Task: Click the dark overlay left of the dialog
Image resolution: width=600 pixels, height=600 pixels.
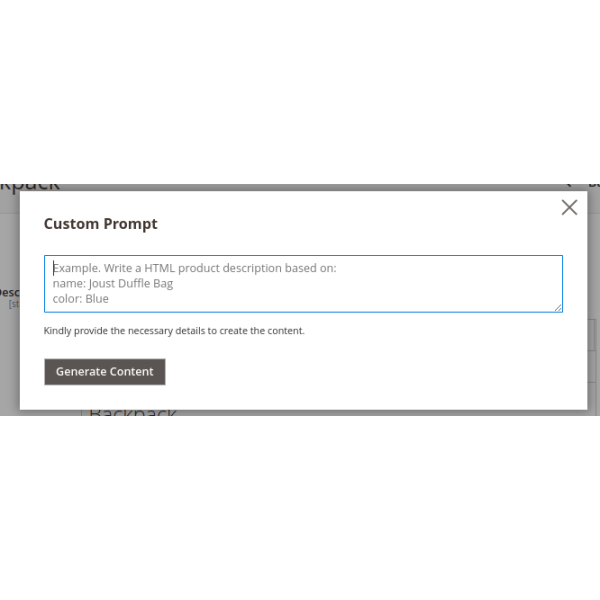Action: tap(9, 350)
